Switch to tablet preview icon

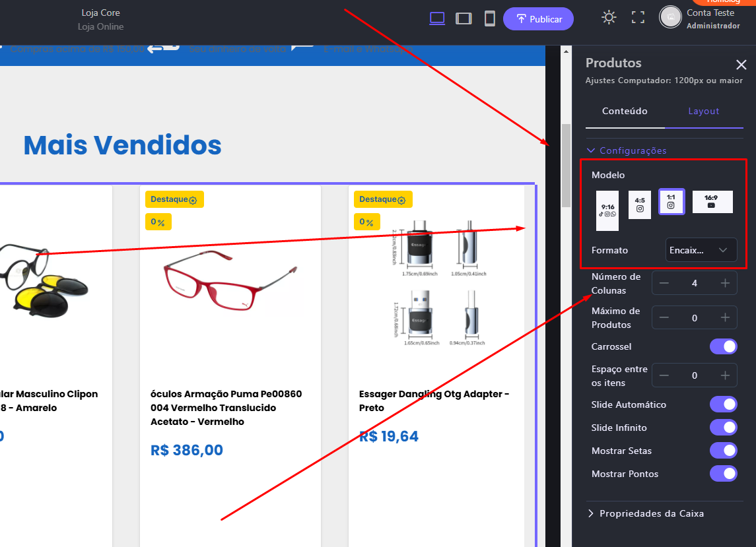(464, 18)
